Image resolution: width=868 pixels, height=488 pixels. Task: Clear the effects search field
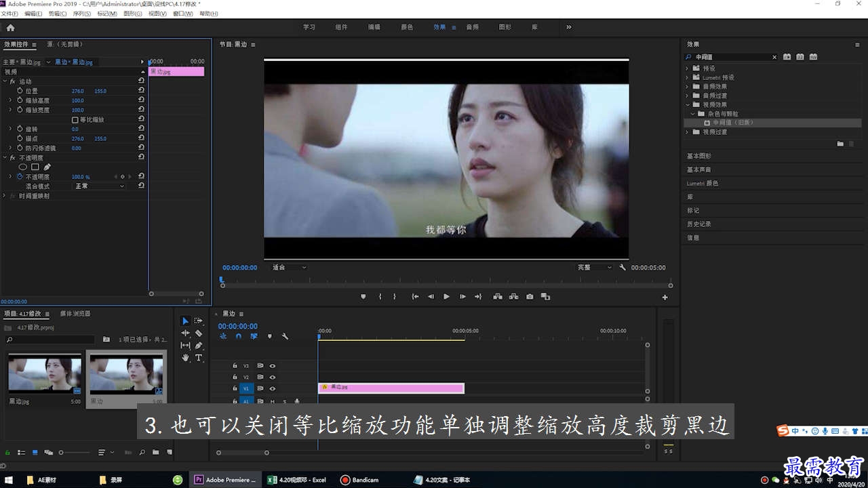(x=774, y=57)
